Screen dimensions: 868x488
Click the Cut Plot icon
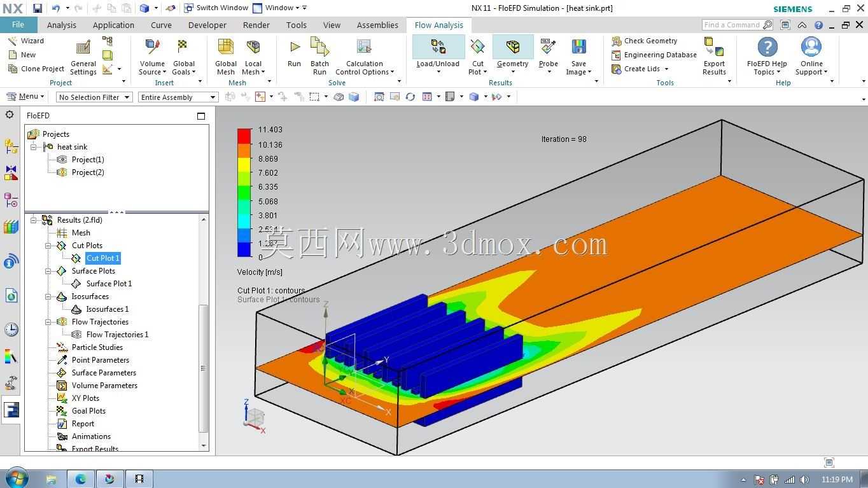tap(477, 47)
